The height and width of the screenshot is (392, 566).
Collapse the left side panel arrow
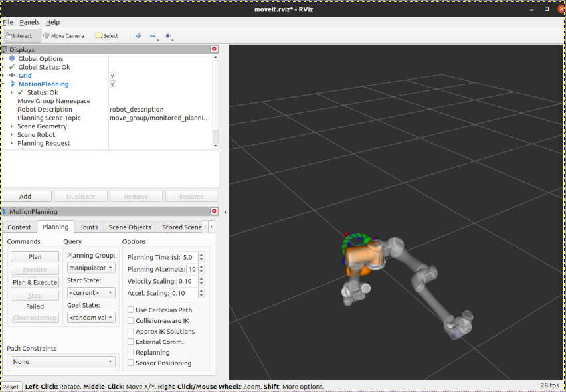225,212
